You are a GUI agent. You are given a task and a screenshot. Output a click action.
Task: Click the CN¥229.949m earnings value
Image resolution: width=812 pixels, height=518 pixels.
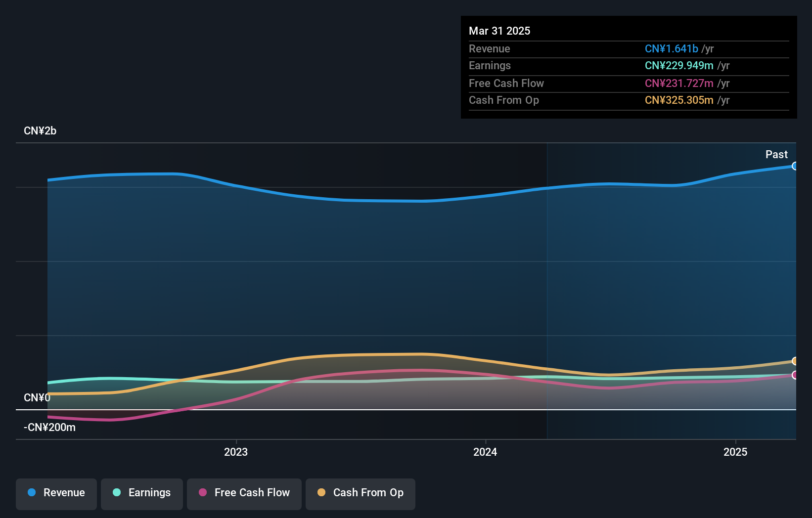(679, 65)
